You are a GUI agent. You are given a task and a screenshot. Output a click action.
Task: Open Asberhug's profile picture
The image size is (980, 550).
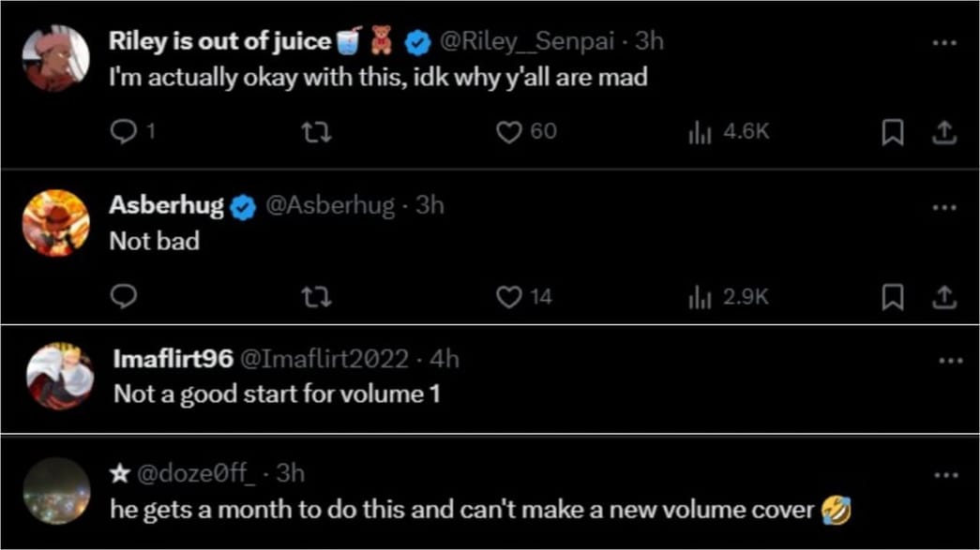pyautogui.click(x=56, y=223)
